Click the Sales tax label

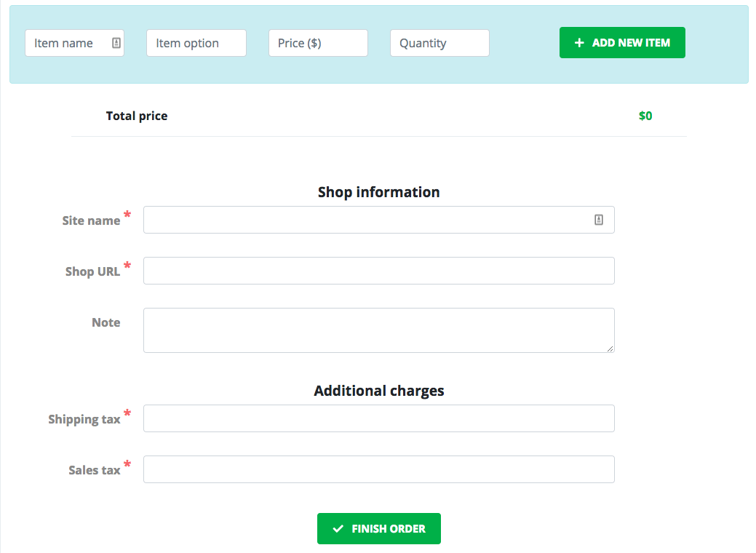click(x=95, y=470)
